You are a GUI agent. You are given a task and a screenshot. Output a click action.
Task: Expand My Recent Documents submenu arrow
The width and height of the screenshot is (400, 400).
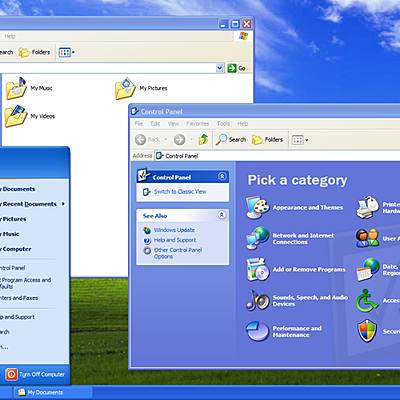pos(63,204)
